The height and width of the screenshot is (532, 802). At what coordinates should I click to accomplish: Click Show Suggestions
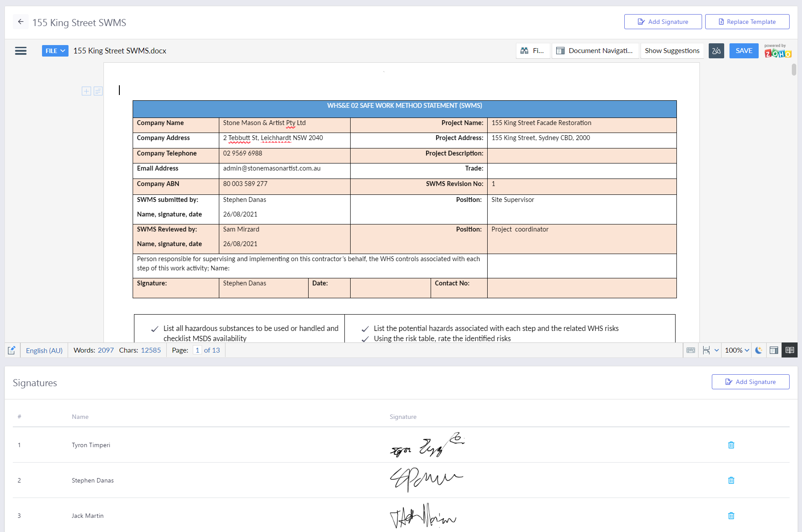[672, 51]
